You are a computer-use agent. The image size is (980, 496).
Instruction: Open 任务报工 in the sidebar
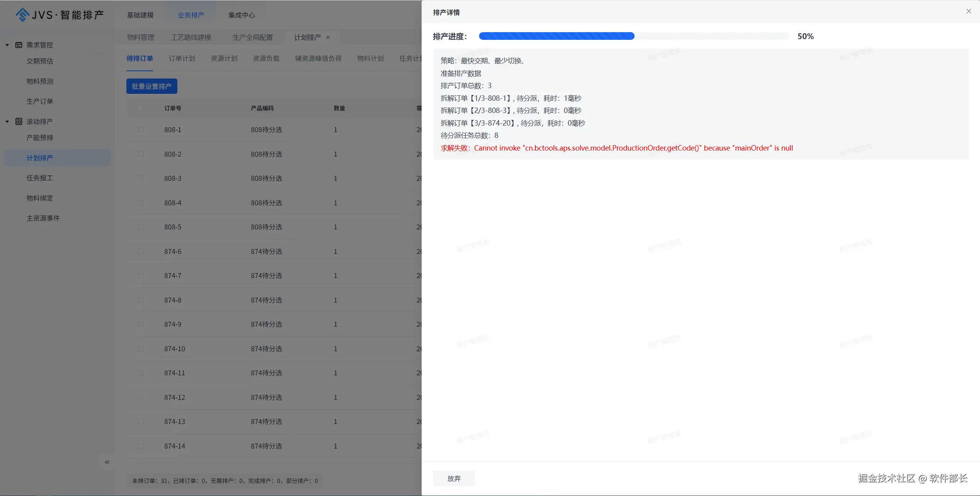tap(40, 178)
